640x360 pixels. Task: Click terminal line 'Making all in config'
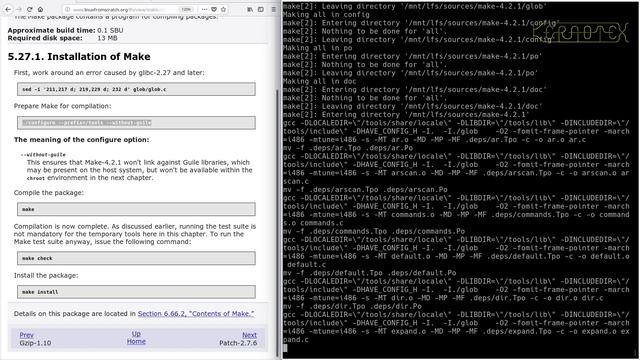click(x=326, y=14)
